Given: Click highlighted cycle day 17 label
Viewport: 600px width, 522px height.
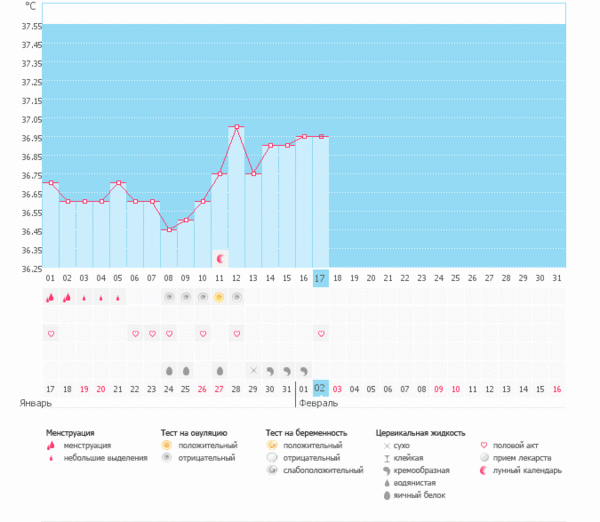Looking at the screenshot, I should 321,278.
